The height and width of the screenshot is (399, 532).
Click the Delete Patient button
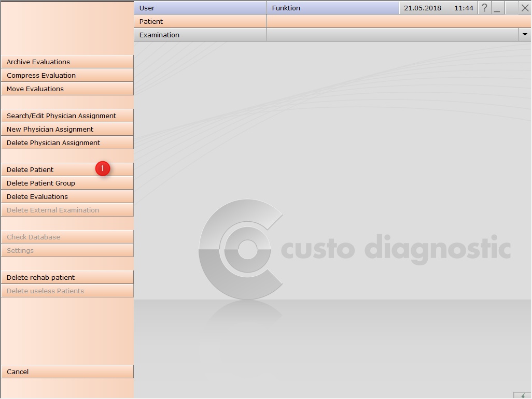(x=67, y=169)
